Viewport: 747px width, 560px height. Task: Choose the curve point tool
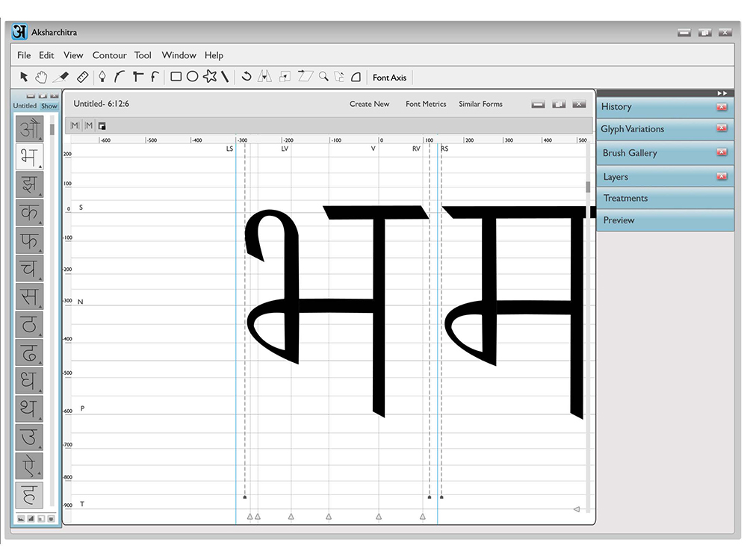pos(119,77)
